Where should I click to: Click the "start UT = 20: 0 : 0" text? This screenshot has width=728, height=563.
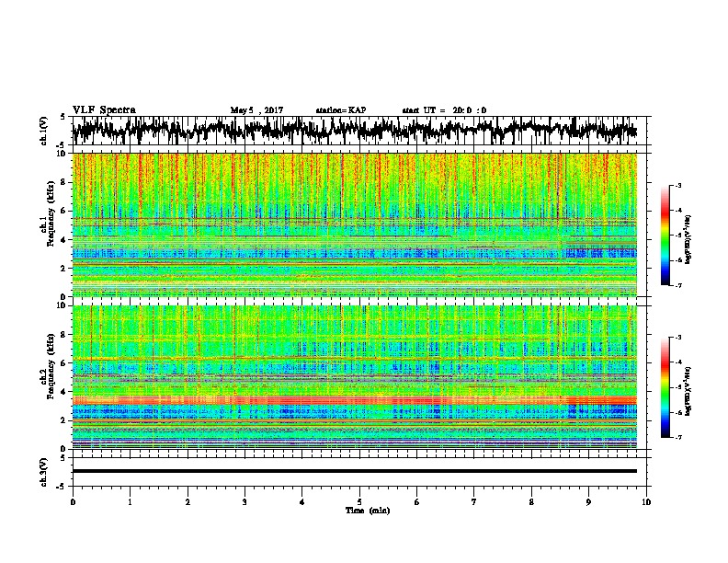[444, 110]
